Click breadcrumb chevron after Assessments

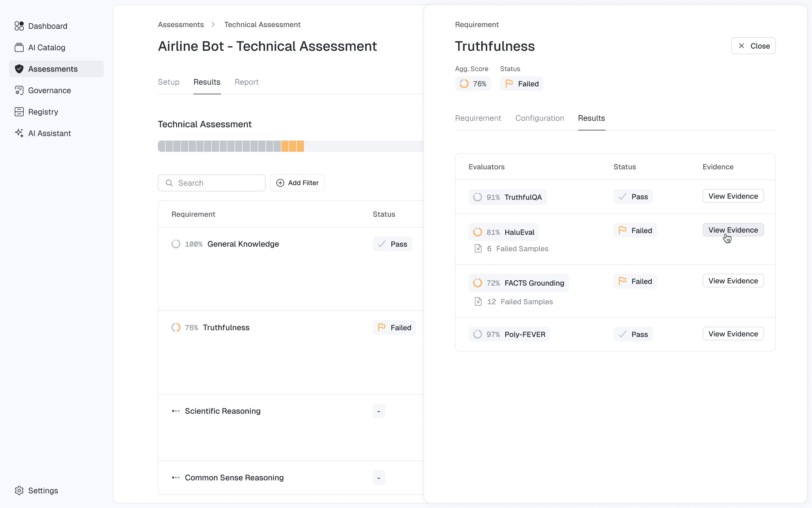coord(213,24)
